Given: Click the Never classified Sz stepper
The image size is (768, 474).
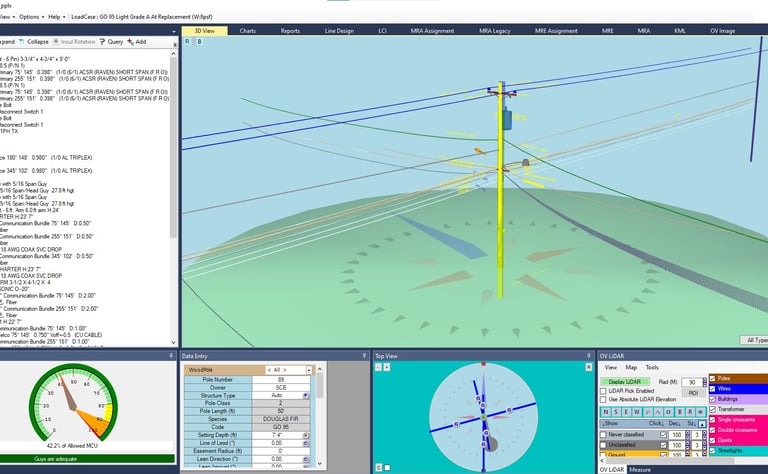Looking at the screenshot, I should (705, 435).
